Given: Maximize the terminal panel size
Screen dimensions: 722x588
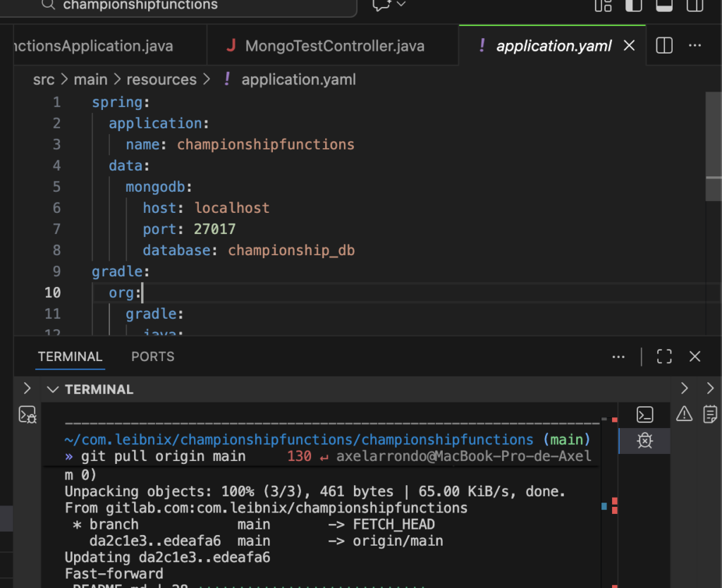Looking at the screenshot, I should click(x=664, y=357).
